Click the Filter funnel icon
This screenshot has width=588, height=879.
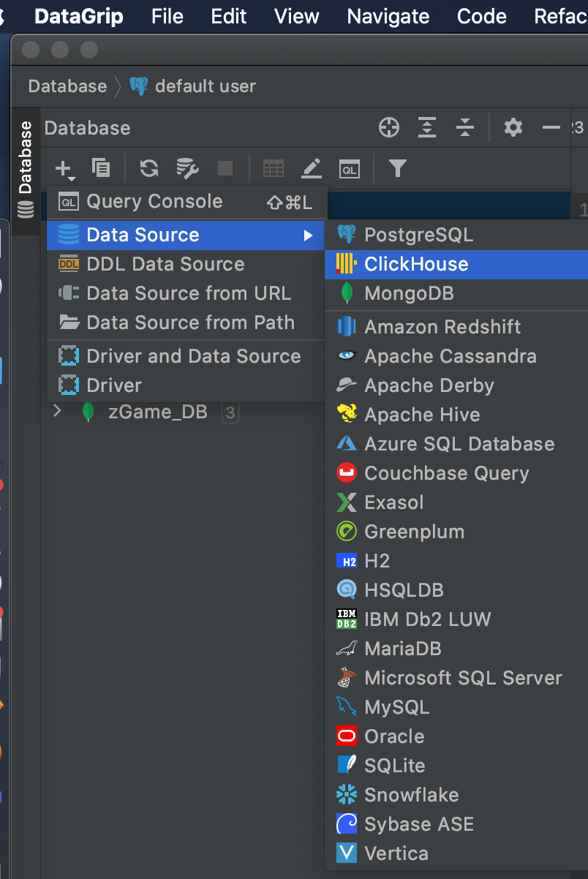[x=397, y=169]
